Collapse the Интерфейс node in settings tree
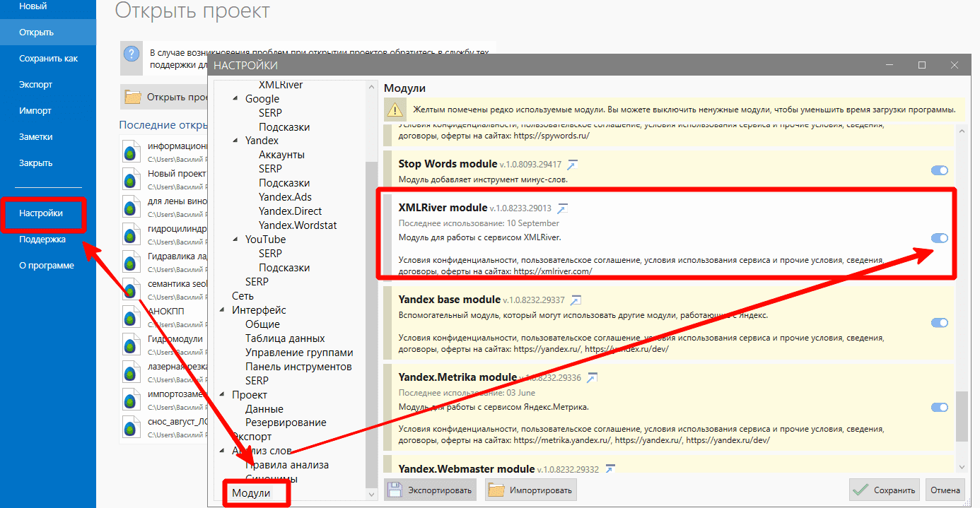This screenshot has height=508, width=980. (x=222, y=310)
